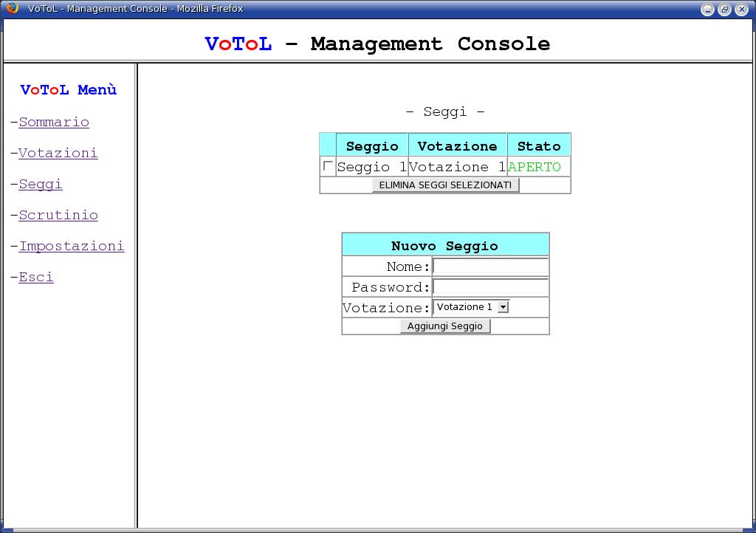Screen dimensions: 756x533
Task: Select the Seggi menu link
Action: pyautogui.click(x=41, y=184)
